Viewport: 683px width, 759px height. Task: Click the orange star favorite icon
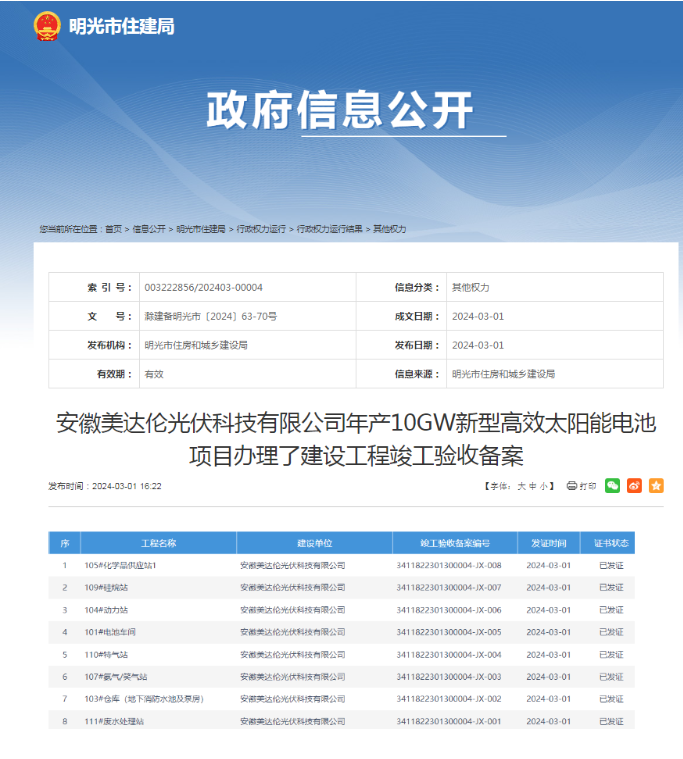pyautogui.click(x=656, y=486)
